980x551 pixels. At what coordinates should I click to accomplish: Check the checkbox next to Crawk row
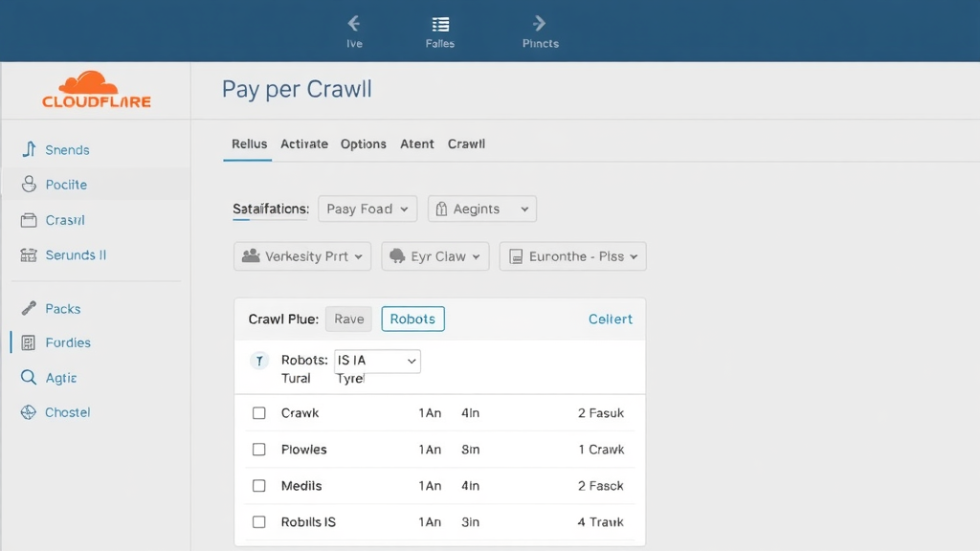[x=258, y=412]
